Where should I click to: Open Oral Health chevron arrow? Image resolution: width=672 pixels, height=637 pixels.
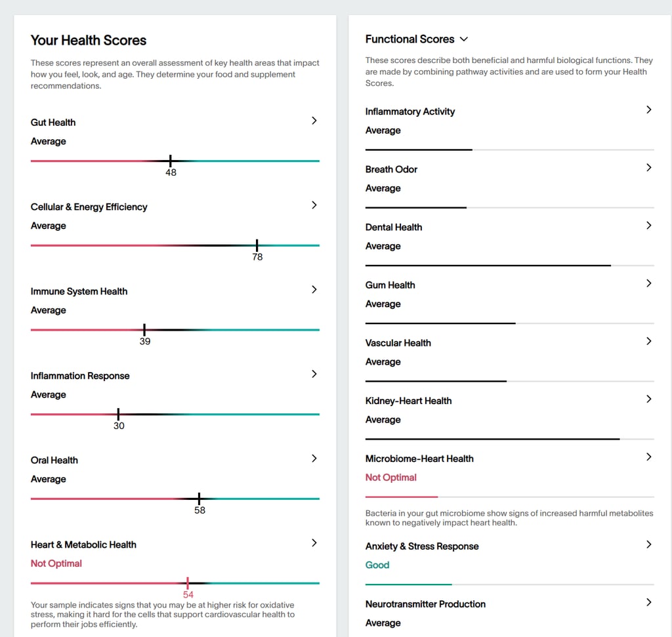pyautogui.click(x=314, y=459)
